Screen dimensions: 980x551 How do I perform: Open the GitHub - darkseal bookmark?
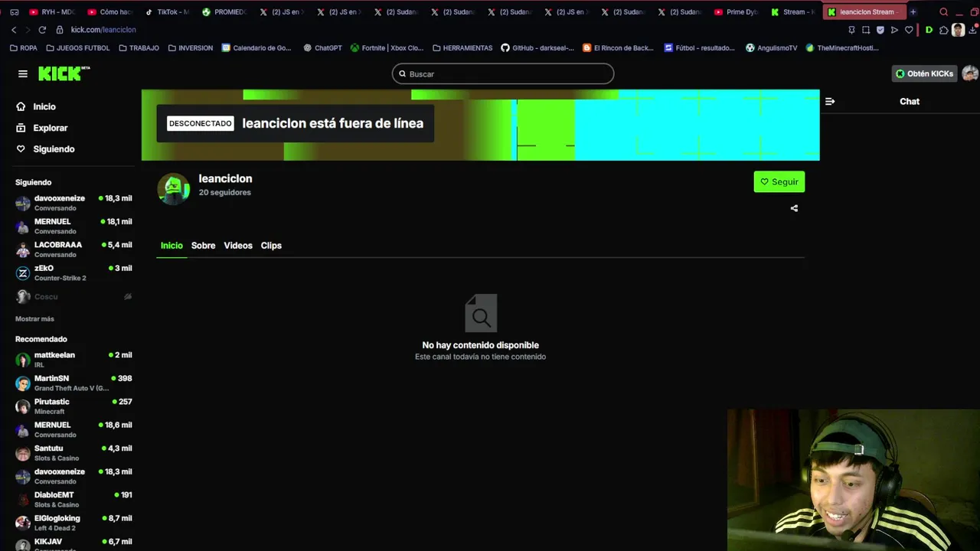(x=537, y=47)
